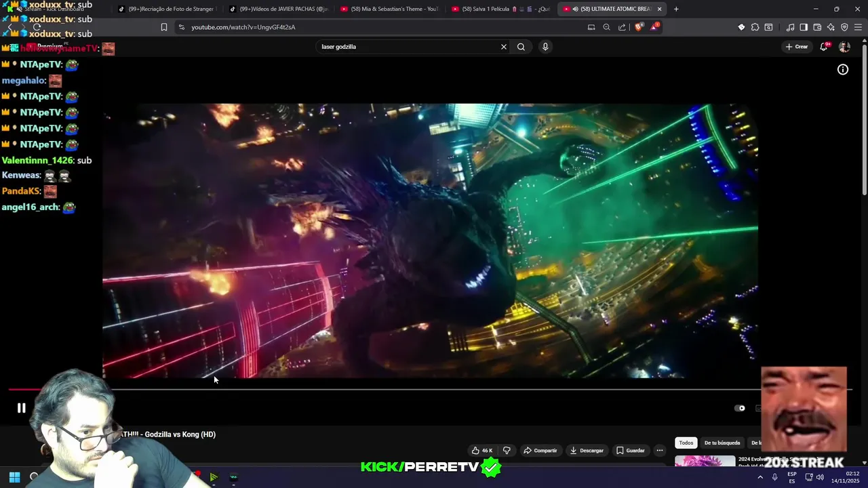Click the youtube.com address bar URL
The image size is (868, 488).
(243, 27)
